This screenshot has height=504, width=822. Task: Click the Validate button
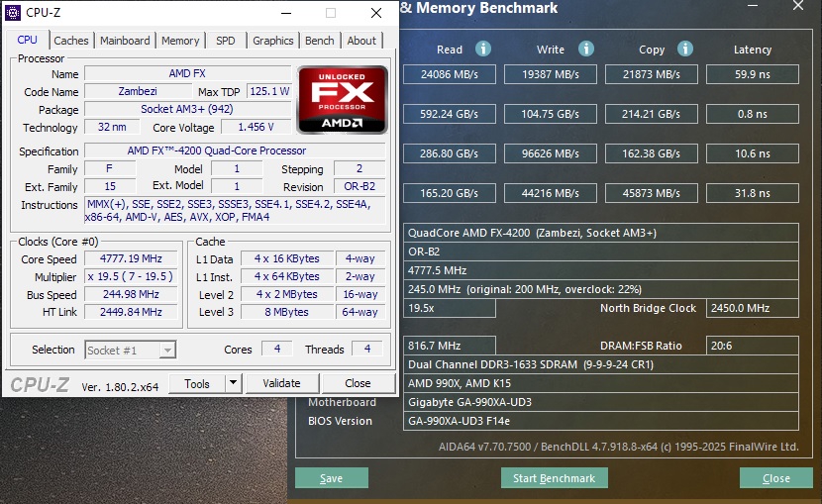(x=281, y=383)
